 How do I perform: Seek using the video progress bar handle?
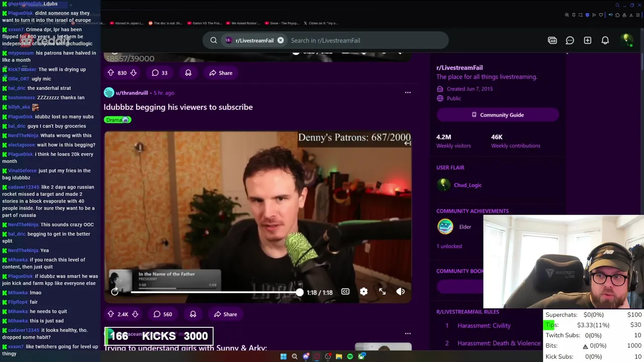[300, 292]
